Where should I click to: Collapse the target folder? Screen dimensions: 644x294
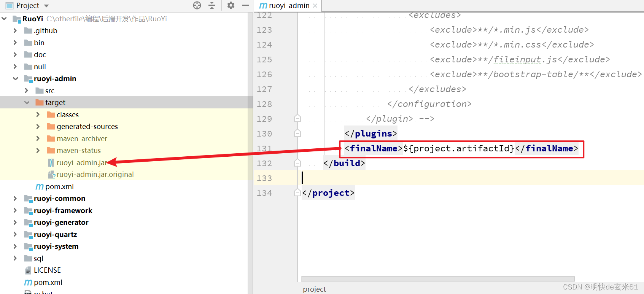(x=27, y=102)
